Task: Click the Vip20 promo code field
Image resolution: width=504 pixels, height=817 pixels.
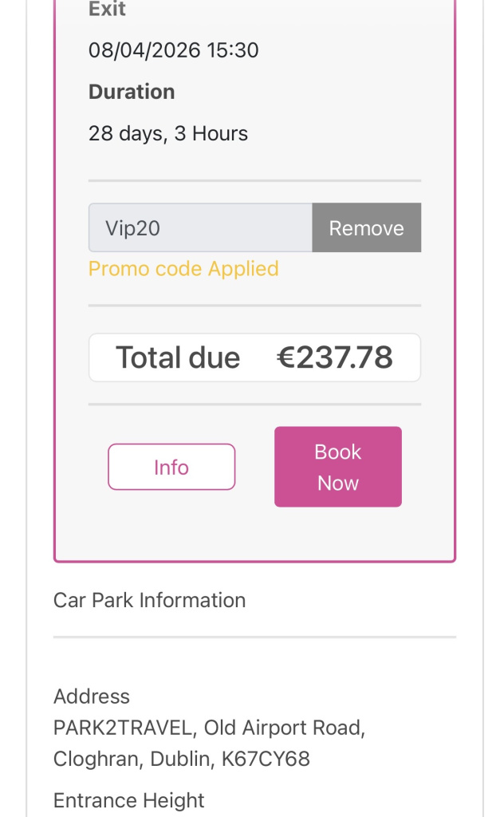Action: click(x=199, y=228)
